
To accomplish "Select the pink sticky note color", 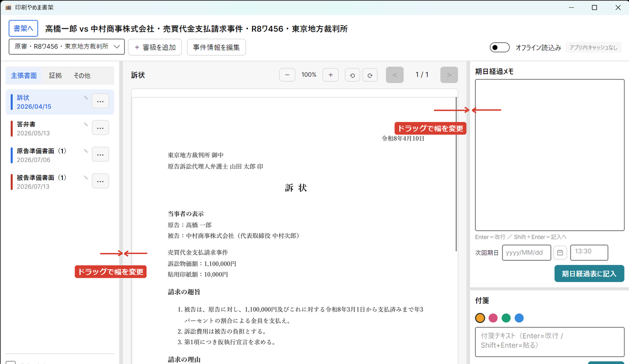I will 493,318.
